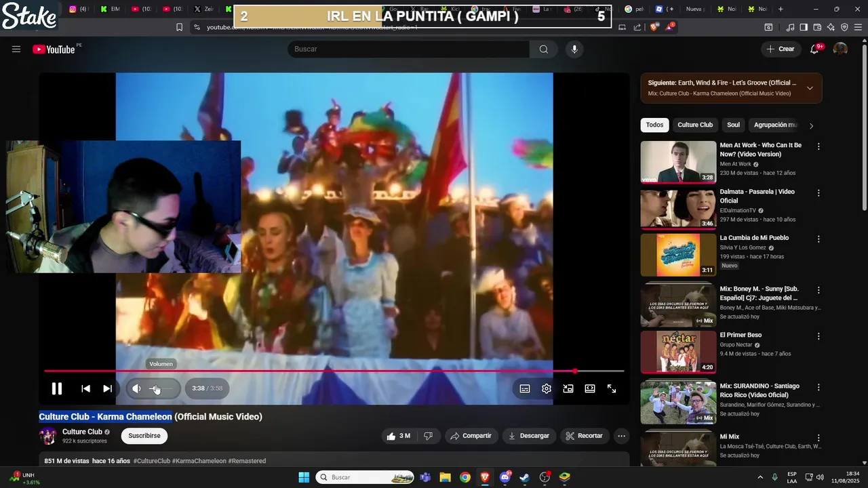Focus the YouTube Buscar search field
Viewport: 868px width, 488px height.
click(408, 49)
